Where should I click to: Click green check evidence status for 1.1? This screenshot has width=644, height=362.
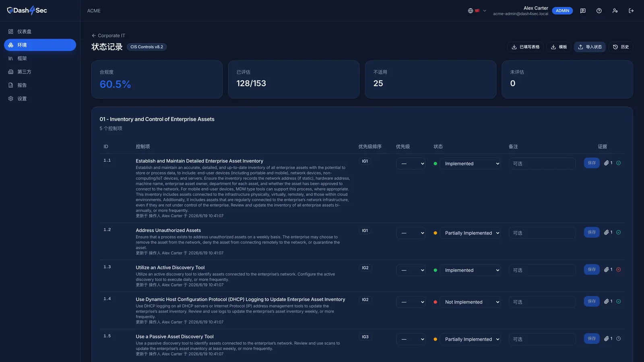619,163
